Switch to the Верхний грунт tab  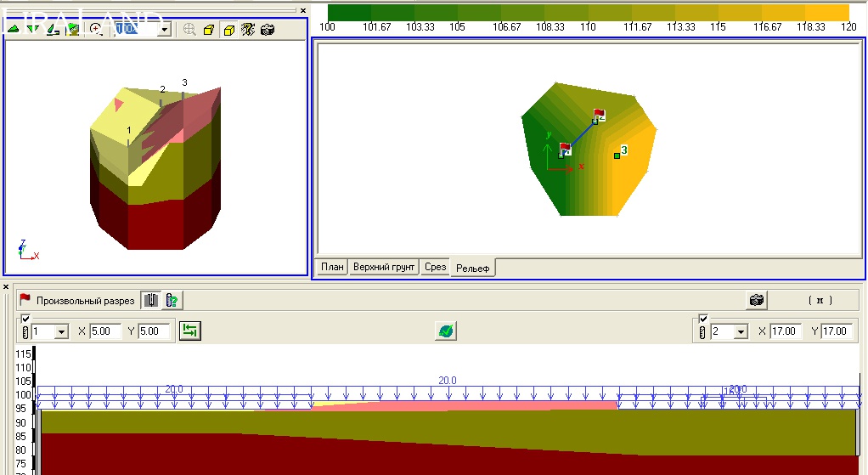[385, 268]
